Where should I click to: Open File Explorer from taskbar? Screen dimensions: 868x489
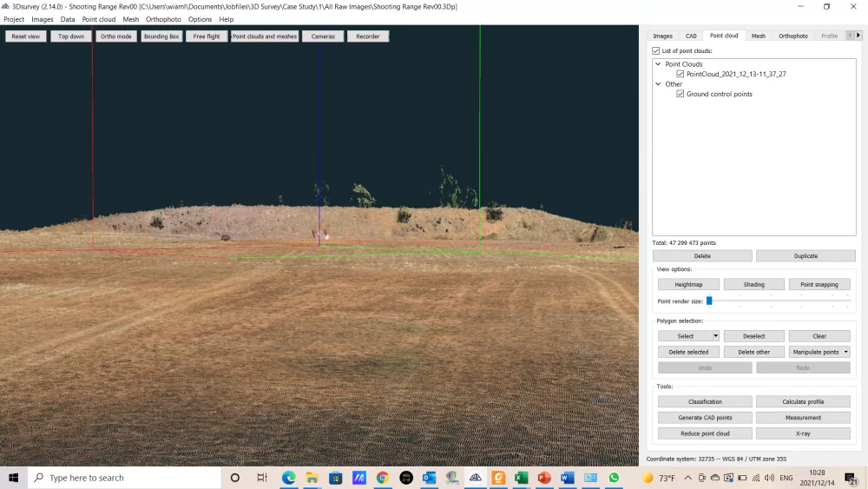coord(312,478)
